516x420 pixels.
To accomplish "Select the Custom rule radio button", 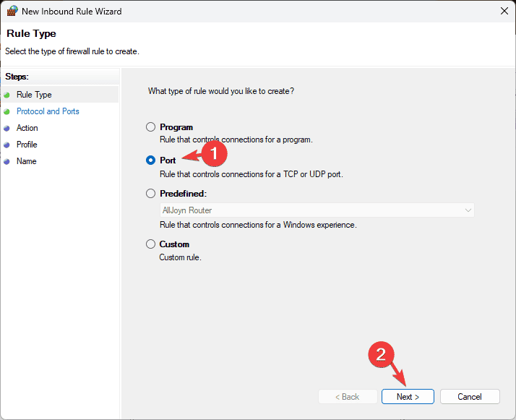I will 151,244.
